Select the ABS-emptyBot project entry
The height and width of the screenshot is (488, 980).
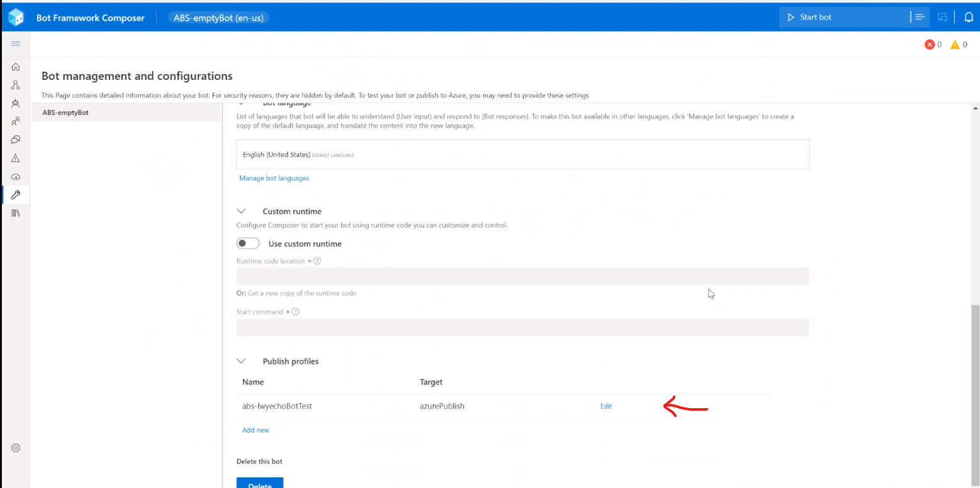pyautogui.click(x=65, y=112)
